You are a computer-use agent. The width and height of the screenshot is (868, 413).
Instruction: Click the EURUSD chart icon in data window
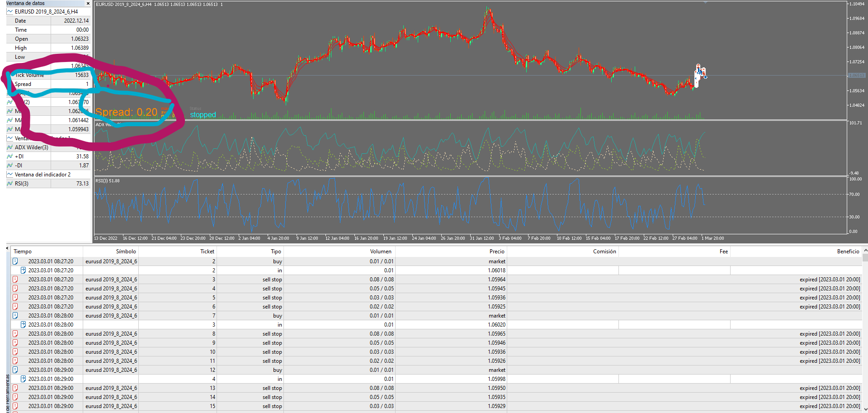click(x=10, y=12)
